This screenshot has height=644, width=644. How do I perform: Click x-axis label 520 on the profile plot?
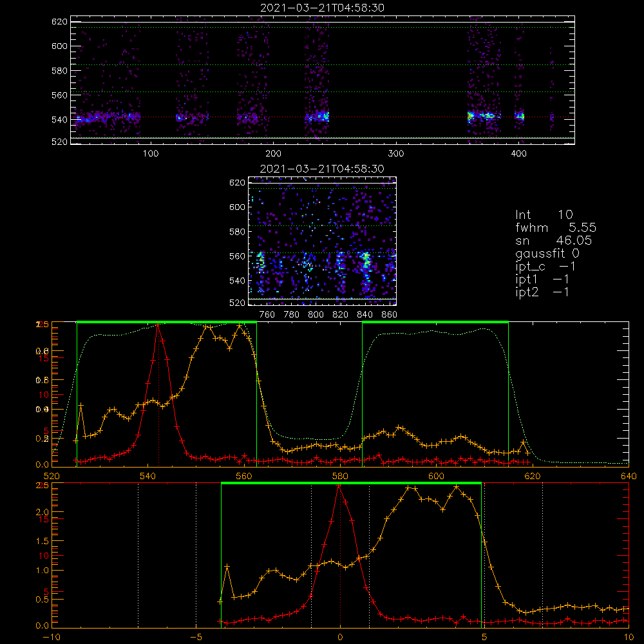[x=52, y=476]
